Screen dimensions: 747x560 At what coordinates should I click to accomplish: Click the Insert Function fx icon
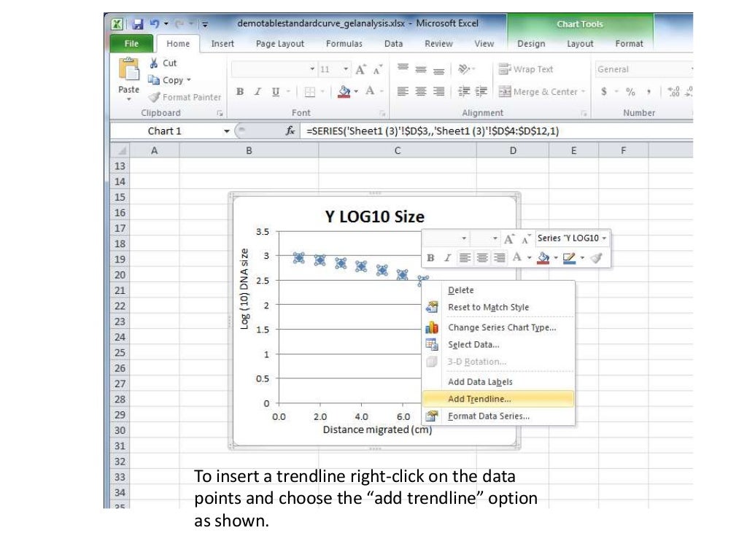(x=290, y=131)
